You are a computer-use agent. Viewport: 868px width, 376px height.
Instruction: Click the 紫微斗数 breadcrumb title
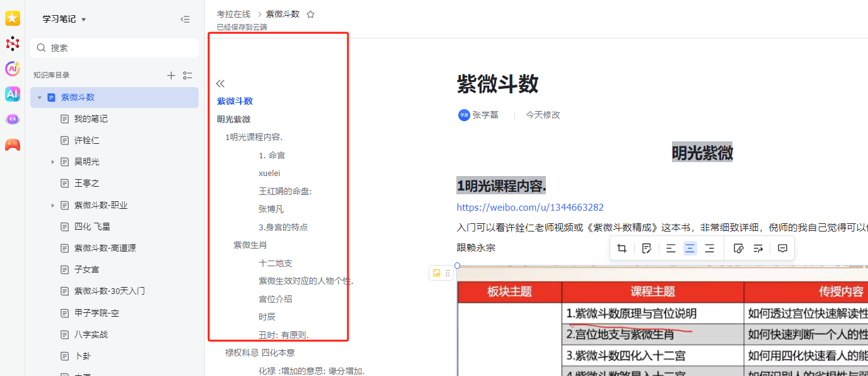tap(282, 14)
